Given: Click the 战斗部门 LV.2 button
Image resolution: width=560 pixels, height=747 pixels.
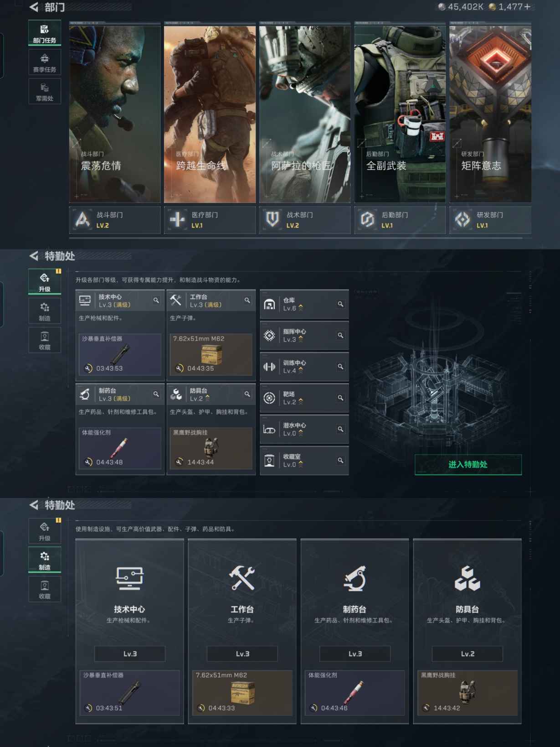Looking at the screenshot, I should (115, 220).
